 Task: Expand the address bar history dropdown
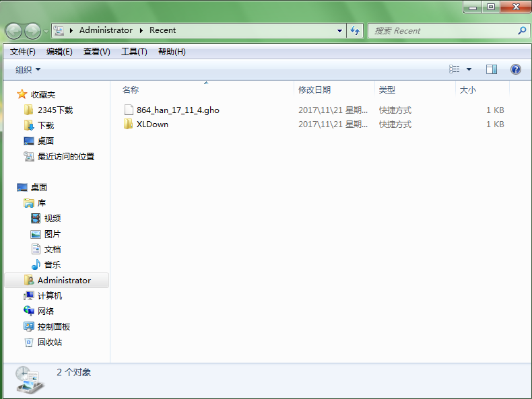339,30
